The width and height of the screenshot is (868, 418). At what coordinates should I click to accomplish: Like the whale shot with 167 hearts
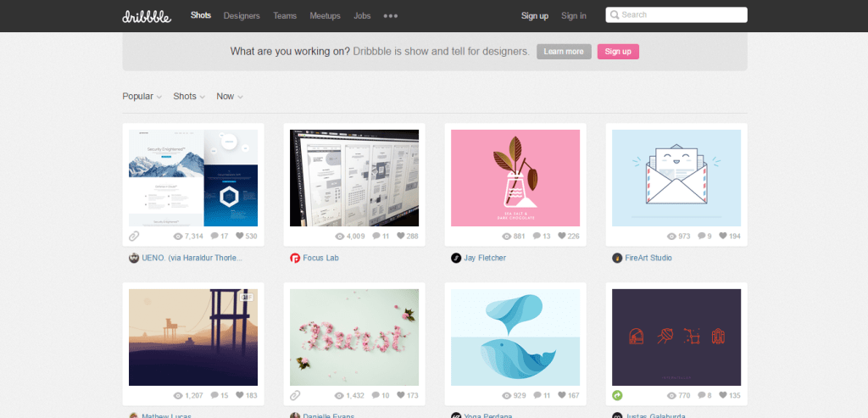tap(561, 395)
